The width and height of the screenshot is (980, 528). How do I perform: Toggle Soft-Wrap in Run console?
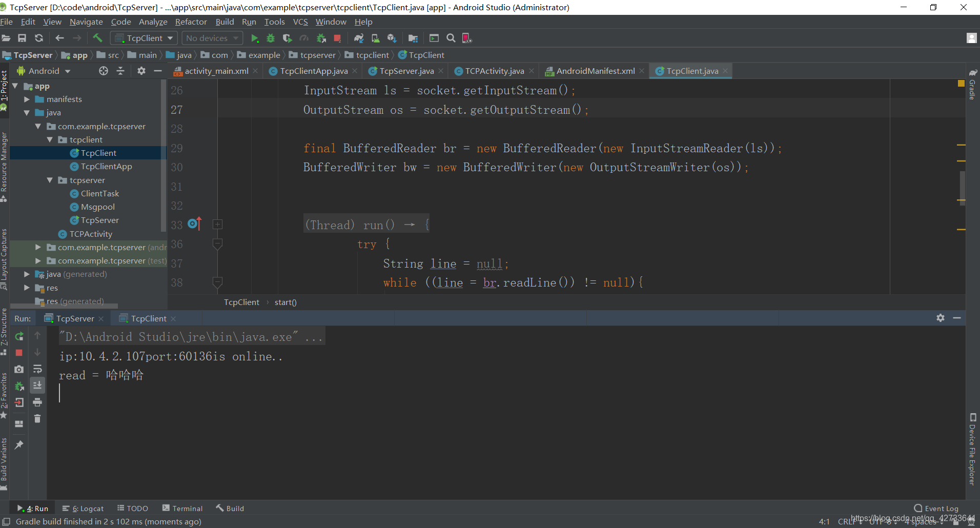click(x=37, y=369)
